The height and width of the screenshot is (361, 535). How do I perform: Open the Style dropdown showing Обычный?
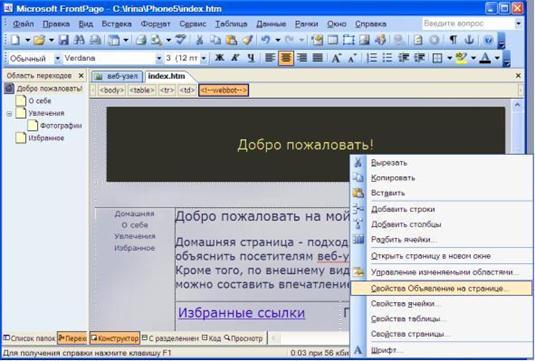(x=58, y=58)
